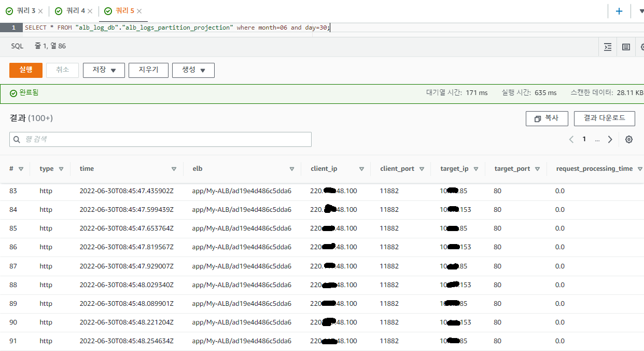Open the 저장 save dropdown
This screenshot has width=644, height=351.
click(104, 70)
